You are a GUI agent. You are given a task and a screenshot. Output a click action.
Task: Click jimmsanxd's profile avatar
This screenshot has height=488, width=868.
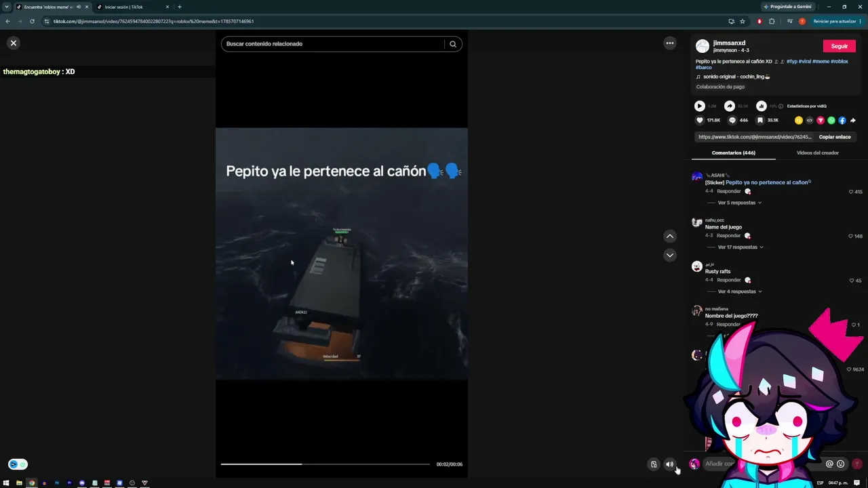[x=703, y=46]
